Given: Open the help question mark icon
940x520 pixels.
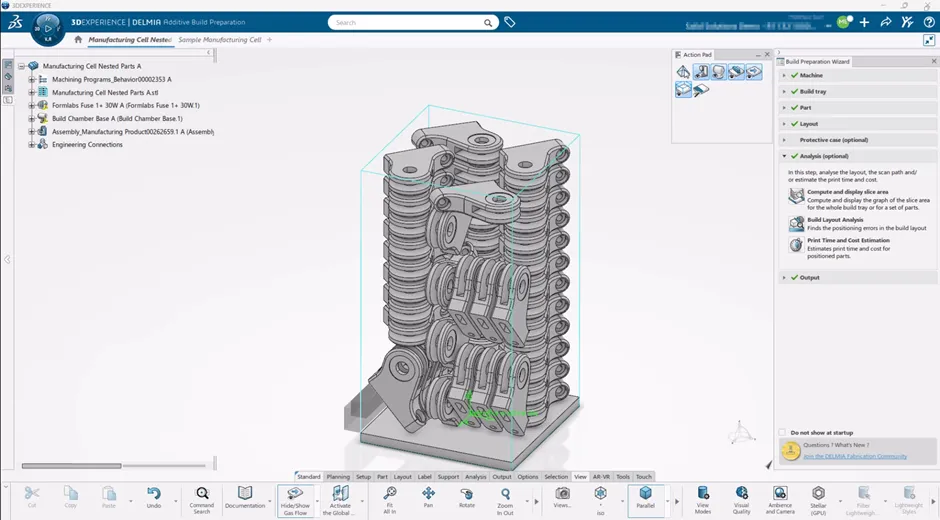Looking at the screenshot, I should pyautogui.click(x=929, y=22).
